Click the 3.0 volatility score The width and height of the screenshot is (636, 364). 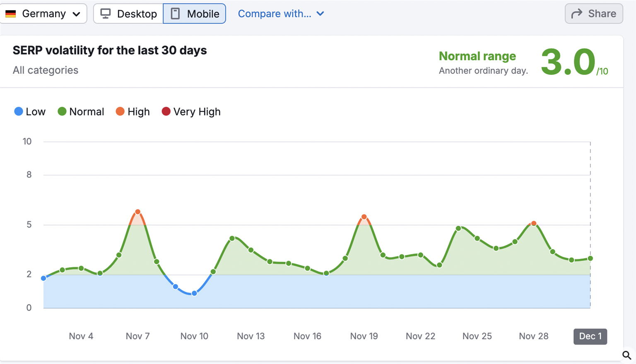[x=568, y=62]
